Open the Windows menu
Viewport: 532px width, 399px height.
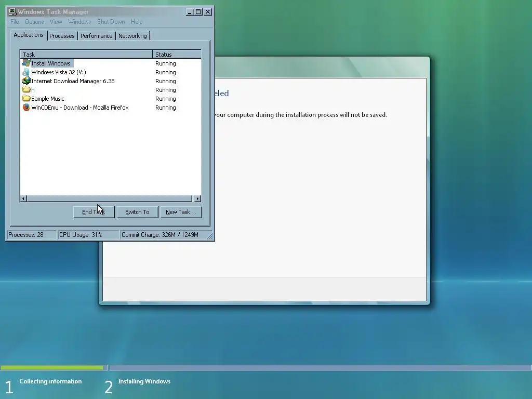(79, 22)
